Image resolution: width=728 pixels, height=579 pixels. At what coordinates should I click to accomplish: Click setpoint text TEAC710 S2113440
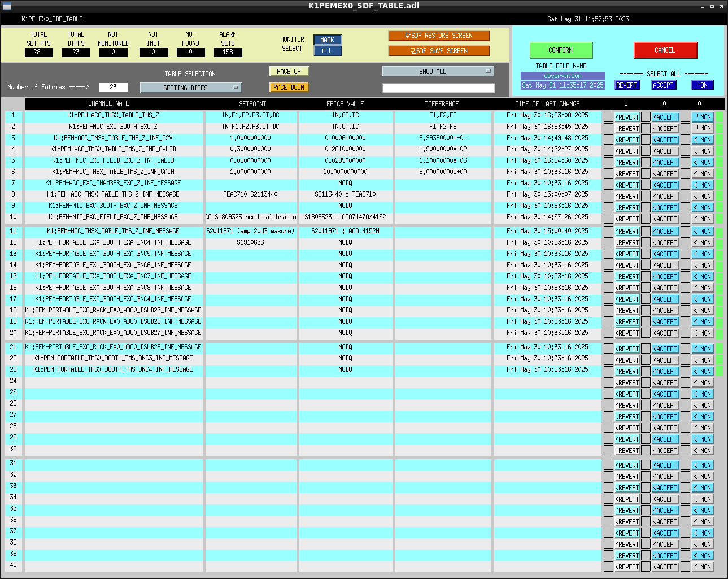[251, 194]
